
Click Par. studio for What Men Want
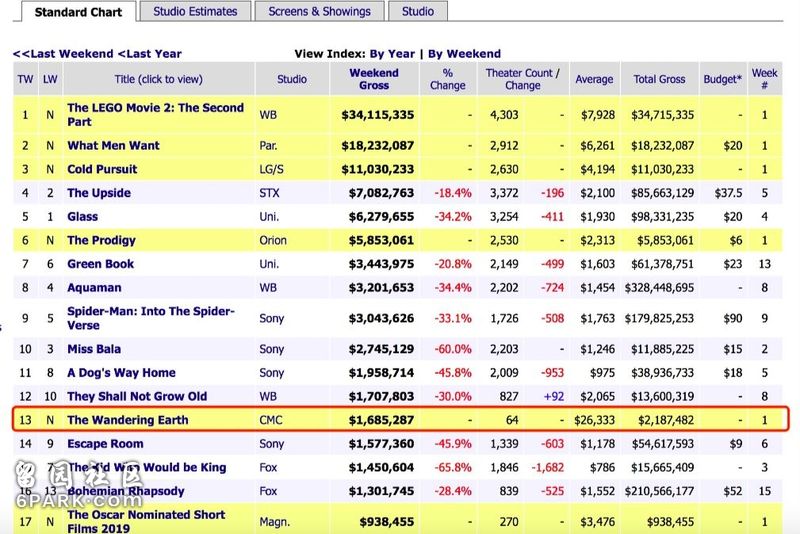(x=268, y=145)
